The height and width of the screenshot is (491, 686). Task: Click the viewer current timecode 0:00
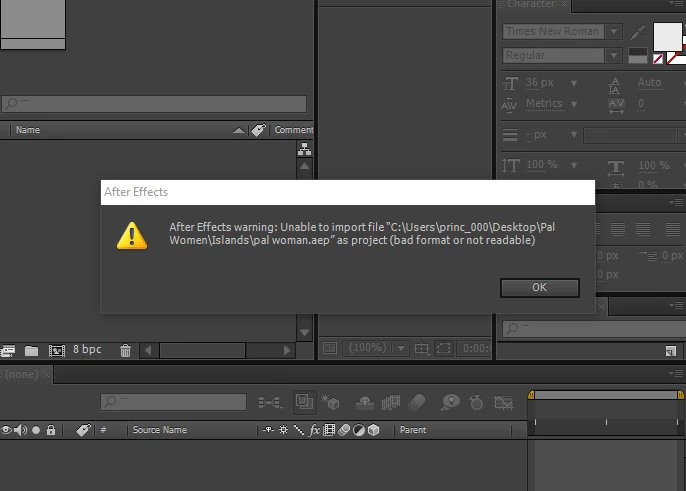[x=475, y=348]
